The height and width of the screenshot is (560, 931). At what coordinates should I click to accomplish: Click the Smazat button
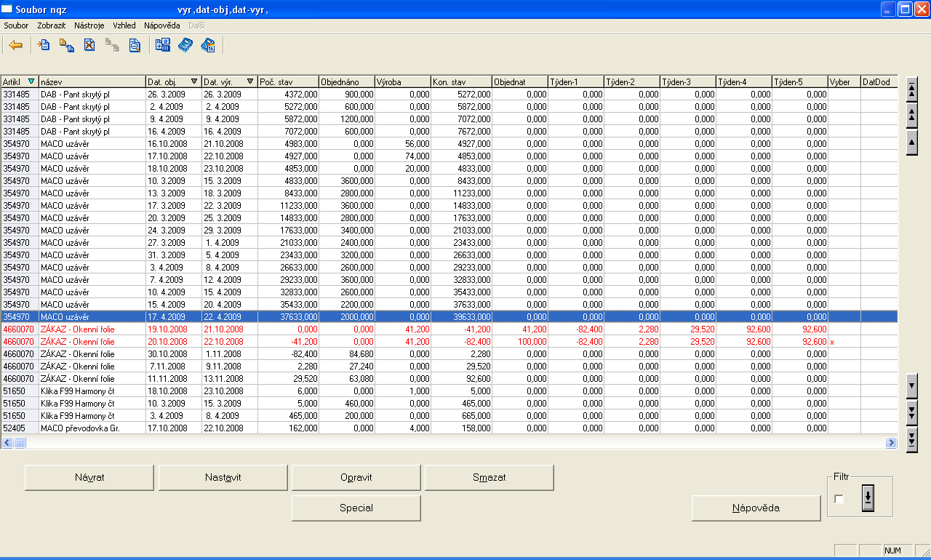[x=490, y=477]
